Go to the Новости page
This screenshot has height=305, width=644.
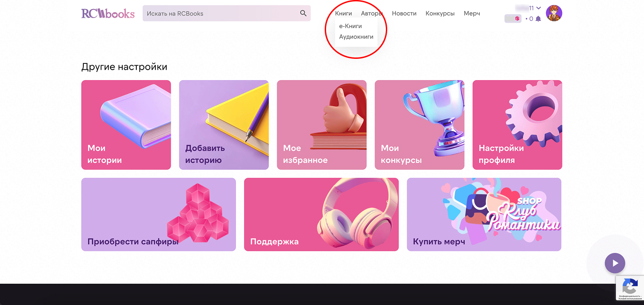point(404,14)
